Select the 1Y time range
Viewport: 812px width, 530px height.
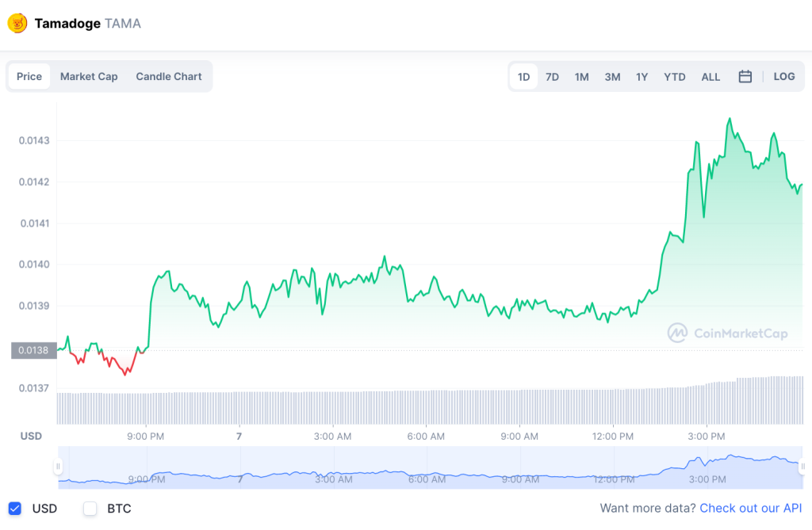[x=642, y=77]
